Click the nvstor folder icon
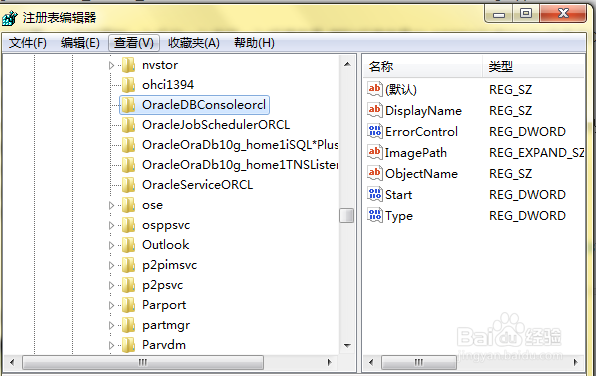 click(x=128, y=65)
